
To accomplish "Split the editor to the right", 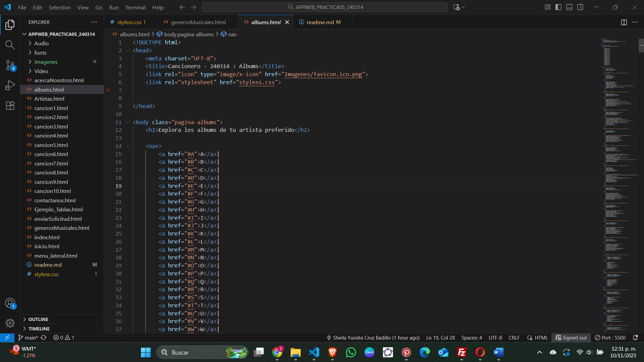I will (x=624, y=22).
